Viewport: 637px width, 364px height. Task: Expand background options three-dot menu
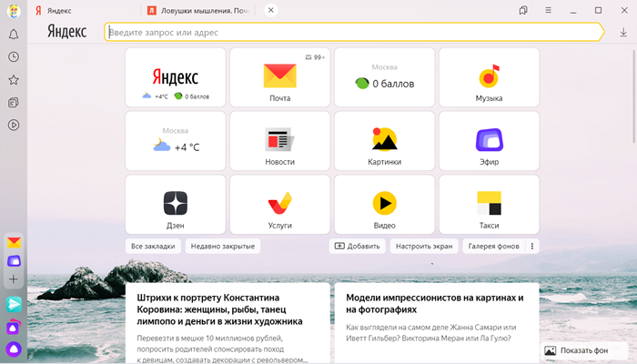point(532,247)
